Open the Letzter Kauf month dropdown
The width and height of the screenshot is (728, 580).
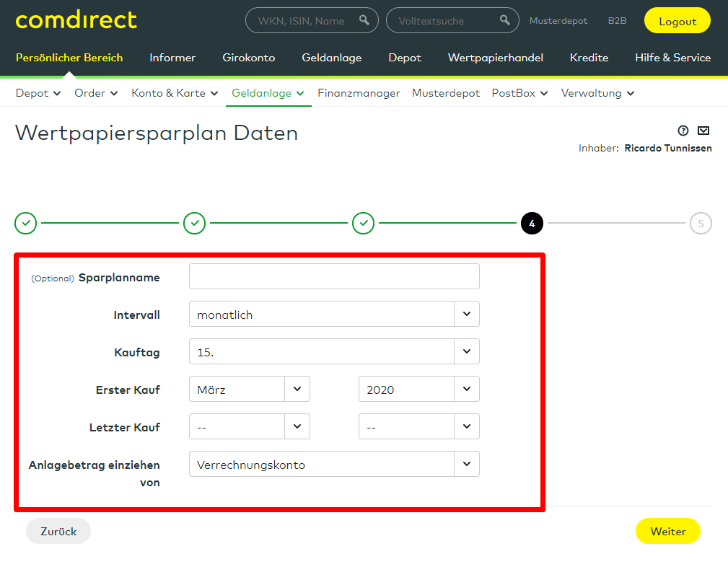pyautogui.click(x=250, y=427)
